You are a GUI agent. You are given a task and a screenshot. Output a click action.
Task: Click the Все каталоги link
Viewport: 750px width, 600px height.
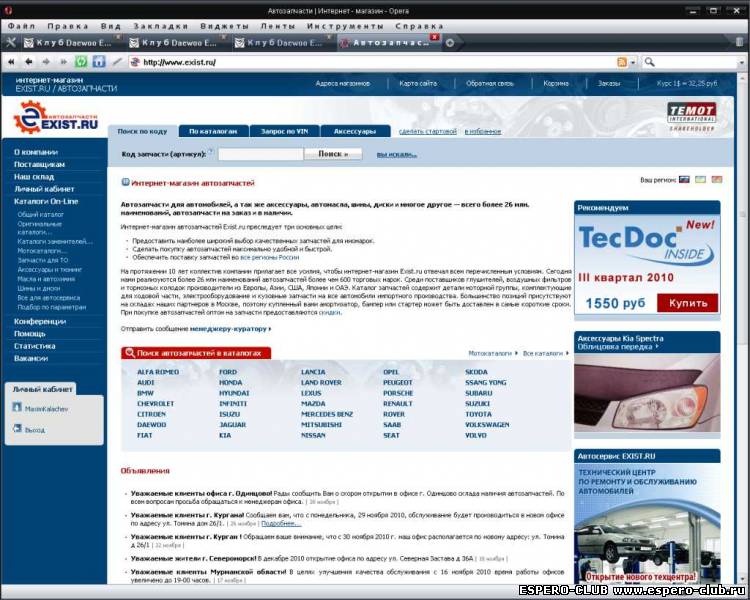(x=542, y=353)
